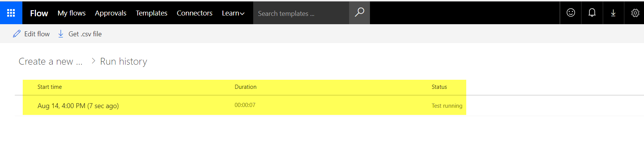The image size is (644, 141).
Task: Click the search magnifier icon
Action: tap(359, 13)
